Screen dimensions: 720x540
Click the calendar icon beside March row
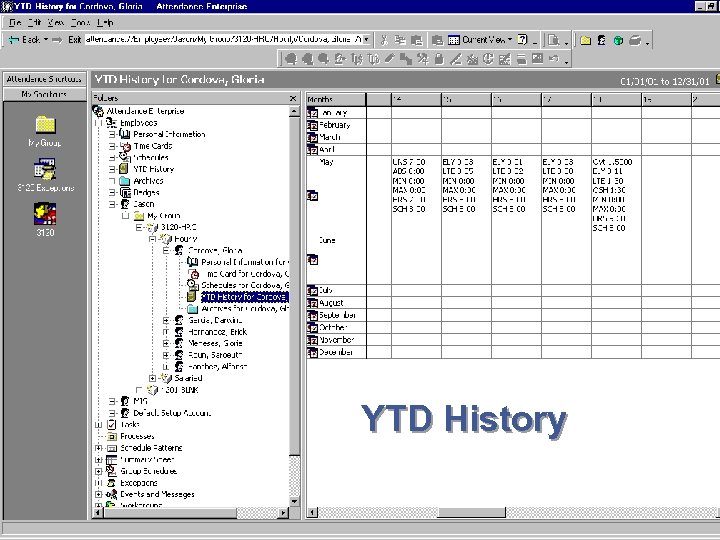pos(312,138)
